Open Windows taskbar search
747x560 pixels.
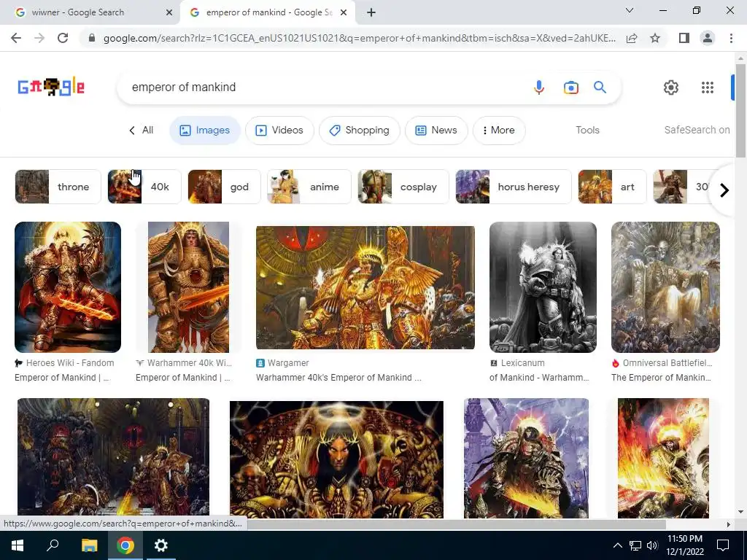pyautogui.click(x=53, y=545)
